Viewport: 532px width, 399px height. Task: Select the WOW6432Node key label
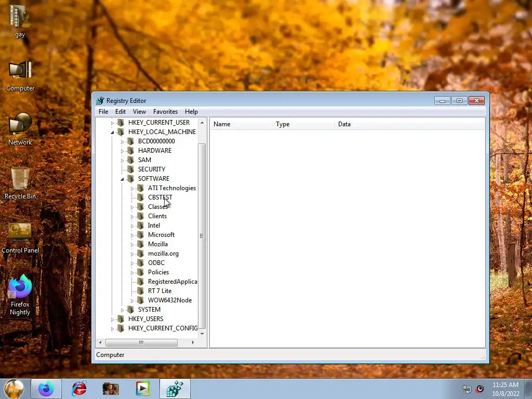[170, 300]
